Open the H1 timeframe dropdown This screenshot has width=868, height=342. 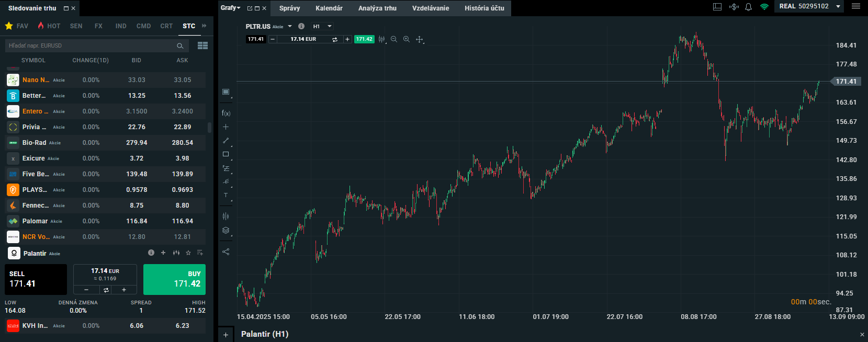[322, 26]
